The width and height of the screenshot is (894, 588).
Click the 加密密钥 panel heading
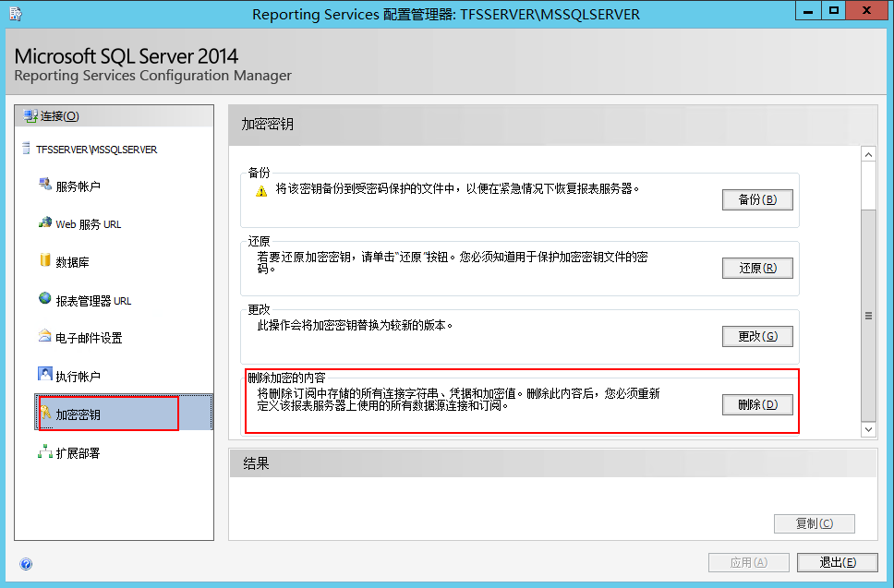click(x=268, y=125)
